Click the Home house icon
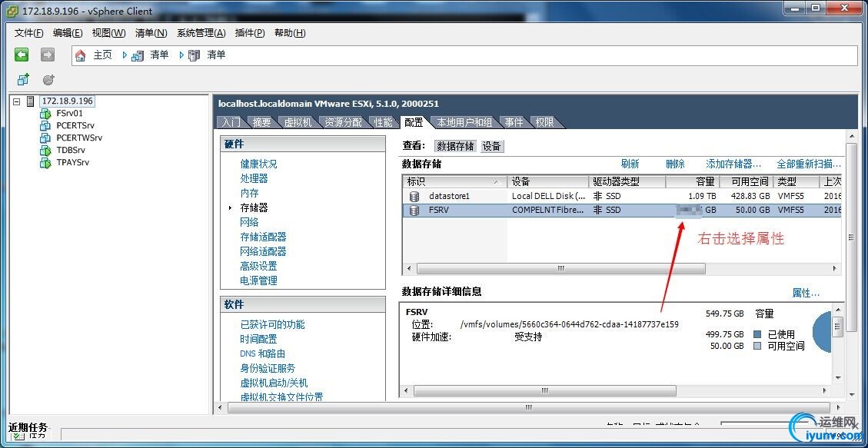Viewport: 868px width, 448px height. click(x=81, y=55)
